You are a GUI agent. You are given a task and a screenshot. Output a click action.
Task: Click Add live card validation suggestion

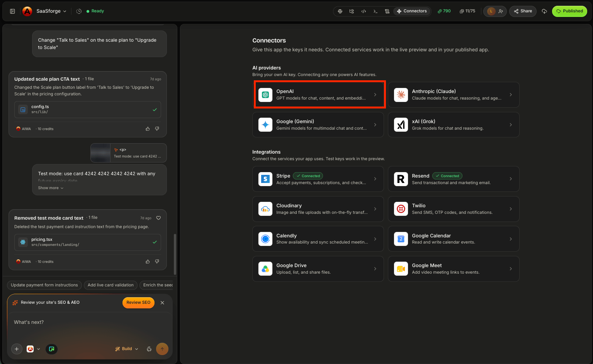[110, 285]
